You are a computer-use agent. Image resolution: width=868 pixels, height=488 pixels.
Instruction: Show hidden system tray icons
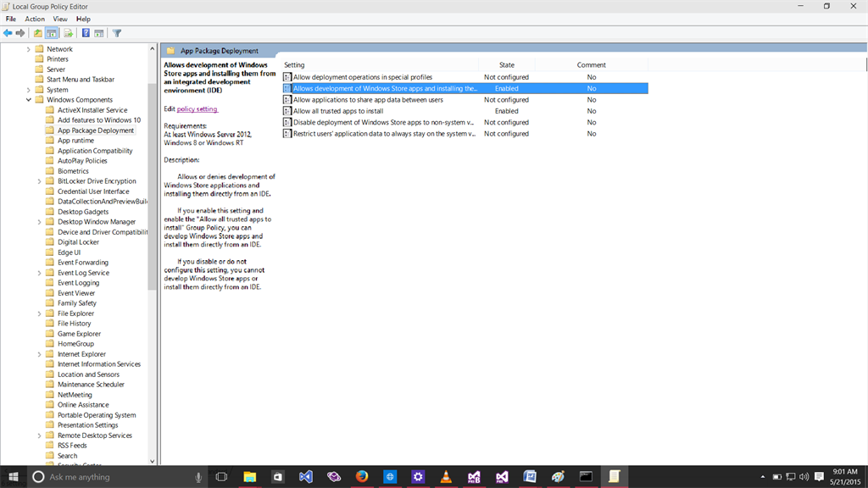[763, 476]
